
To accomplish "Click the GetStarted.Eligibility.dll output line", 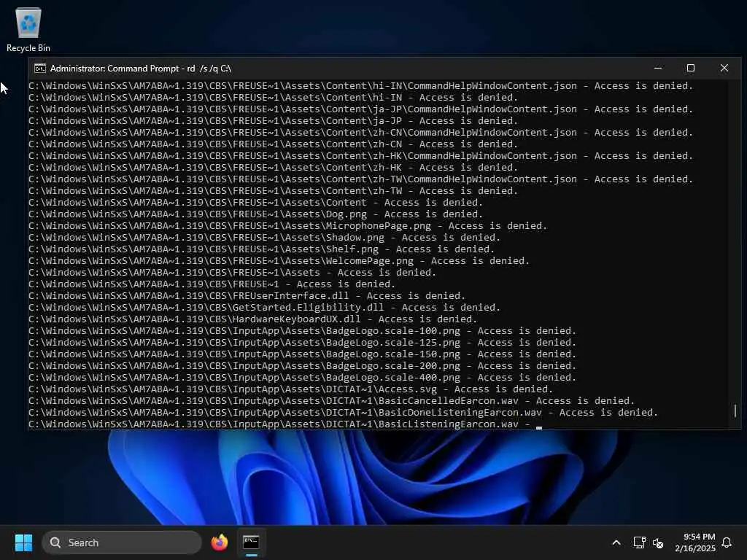I will 264,308.
